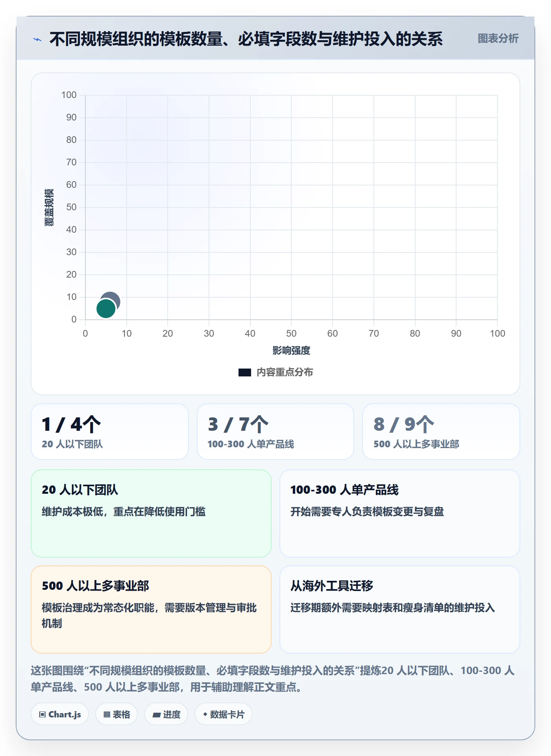Click the text 模板治理成为常态化职能

point(98,608)
